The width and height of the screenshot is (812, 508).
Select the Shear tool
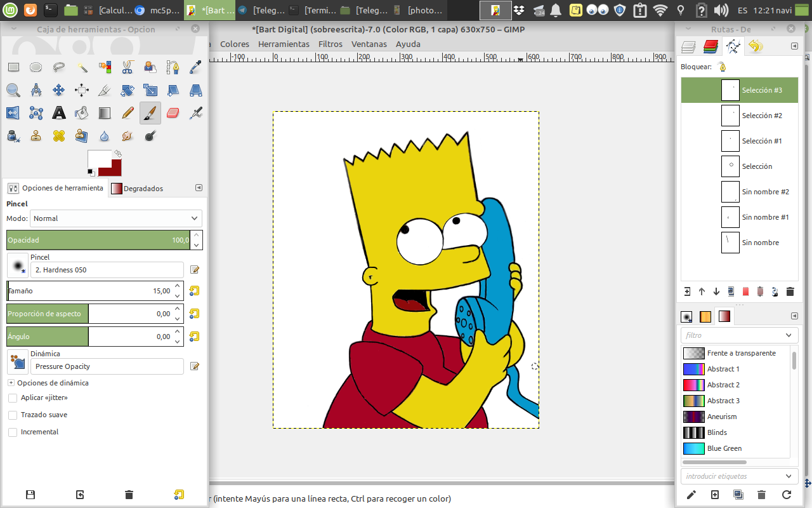point(173,90)
